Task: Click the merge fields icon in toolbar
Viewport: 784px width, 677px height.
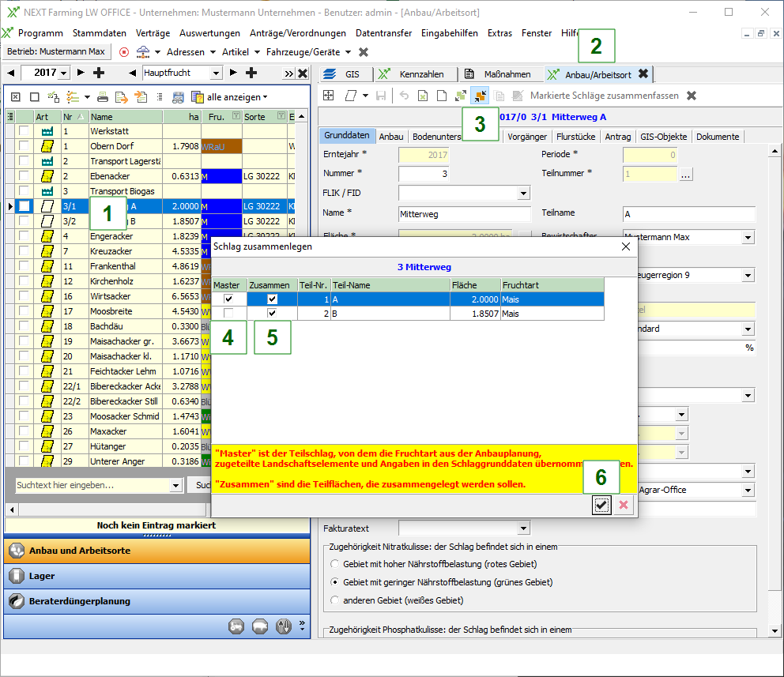Action: [480, 96]
